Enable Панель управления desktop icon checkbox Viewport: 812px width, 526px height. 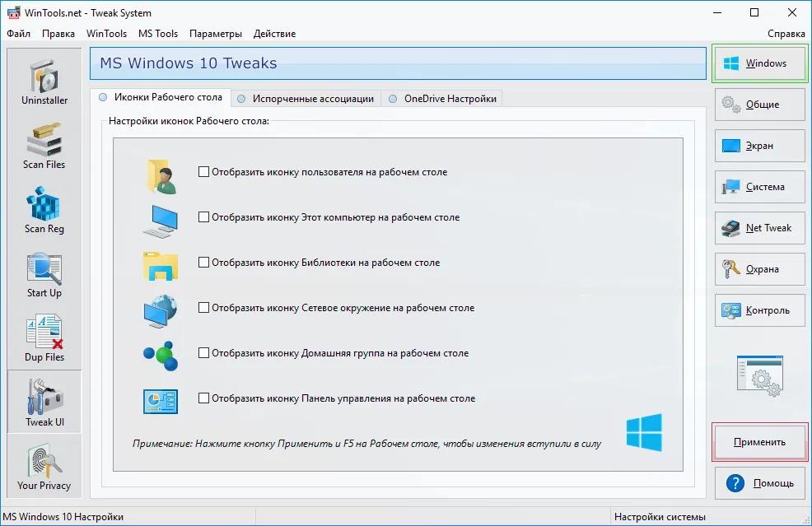(203, 398)
